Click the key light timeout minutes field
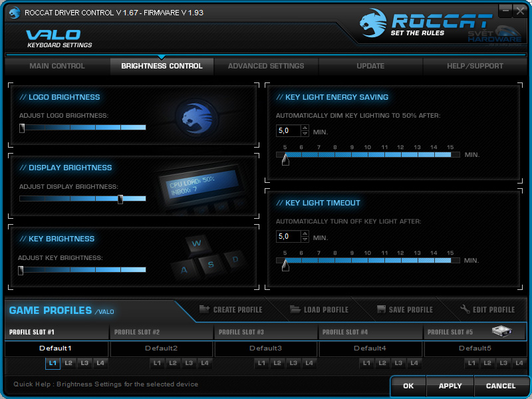The width and height of the screenshot is (532, 399). click(288, 237)
